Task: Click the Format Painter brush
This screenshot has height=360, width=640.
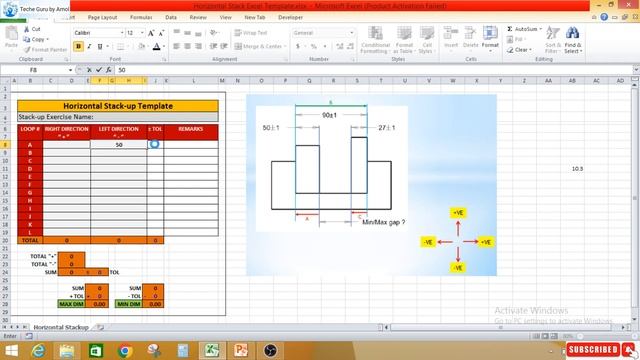Action: pyautogui.click(x=27, y=49)
